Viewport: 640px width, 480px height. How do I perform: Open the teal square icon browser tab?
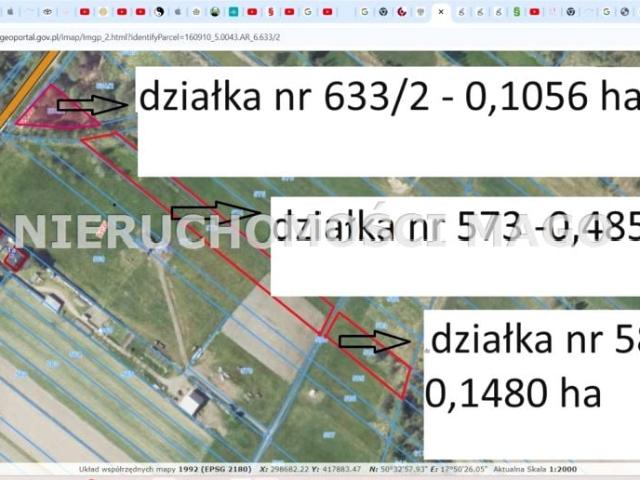[x=233, y=12]
